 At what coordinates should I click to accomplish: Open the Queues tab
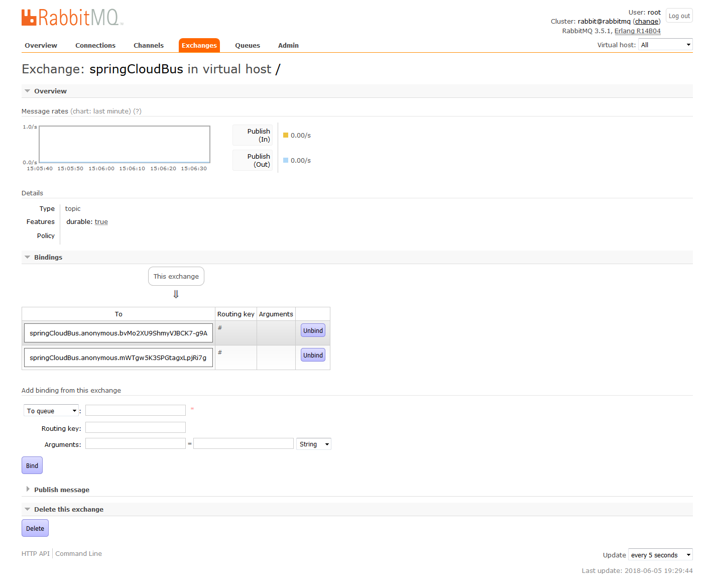tap(248, 45)
